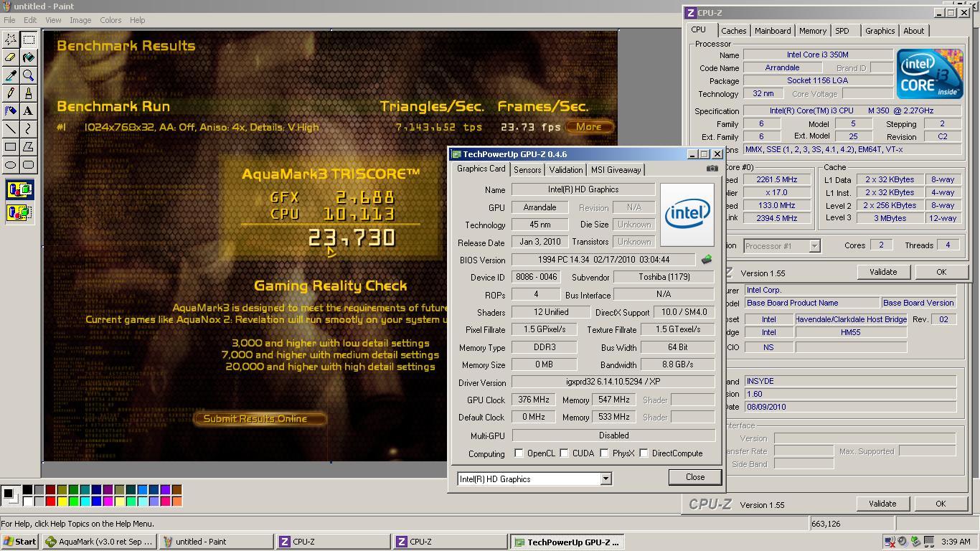Open the View menu in Paint
Screen dimensions: 980x551
tap(53, 20)
